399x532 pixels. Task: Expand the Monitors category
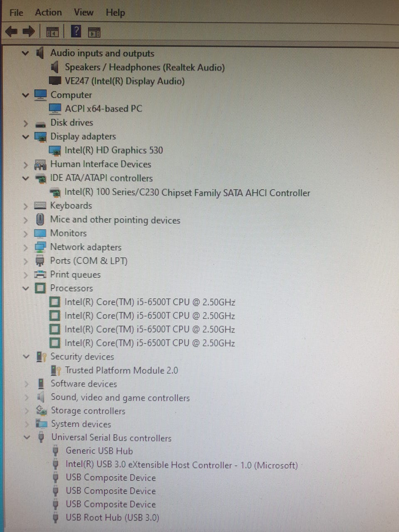pos(25,234)
